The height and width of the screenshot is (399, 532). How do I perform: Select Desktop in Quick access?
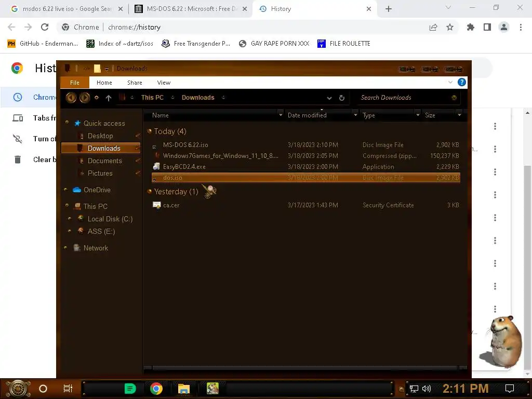click(100, 136)
